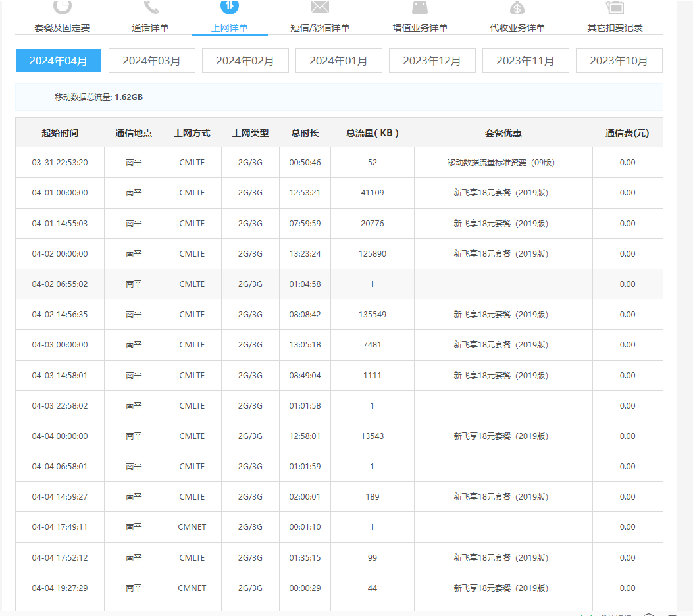Go to the 增值业务详单 tab
The image size is (693, 616).
(x=420, y=28)
